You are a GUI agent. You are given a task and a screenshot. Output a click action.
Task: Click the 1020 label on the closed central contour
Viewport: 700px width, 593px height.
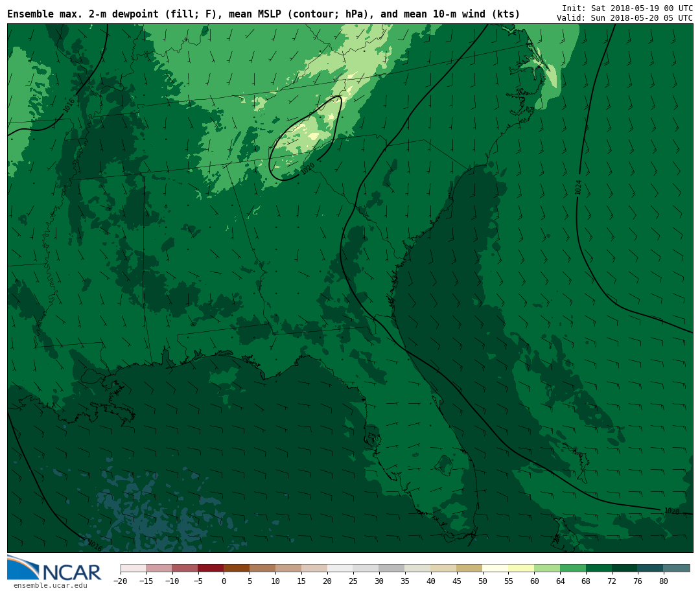(308, 169)
